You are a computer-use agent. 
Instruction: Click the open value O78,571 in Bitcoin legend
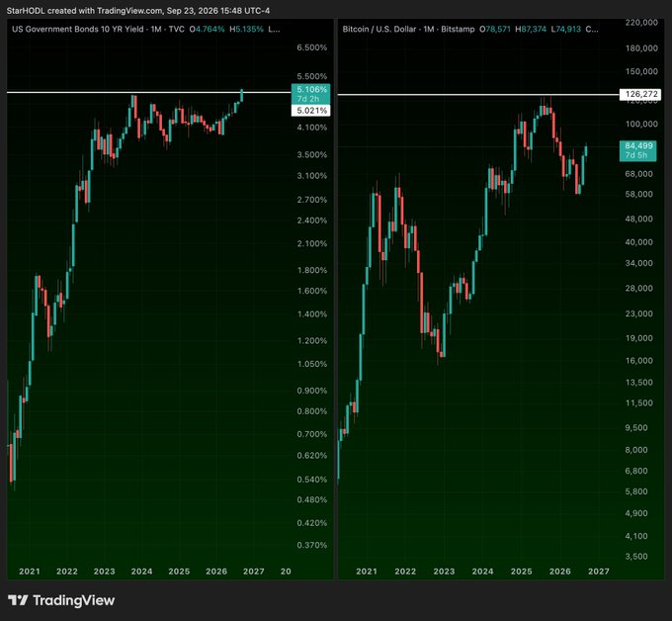(x=495, y=29)
